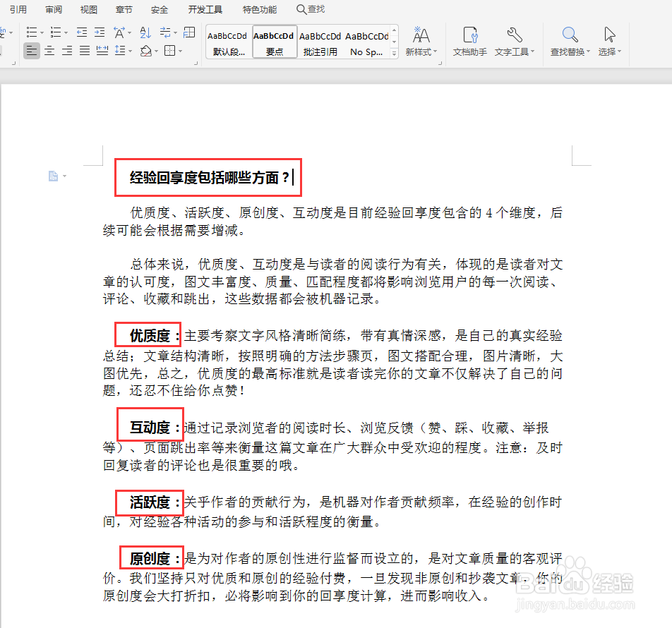The height and width of the screenshot is (628, 672).
Task: Expand shading color dropdown arrow
Action: [x=156, y=52]
